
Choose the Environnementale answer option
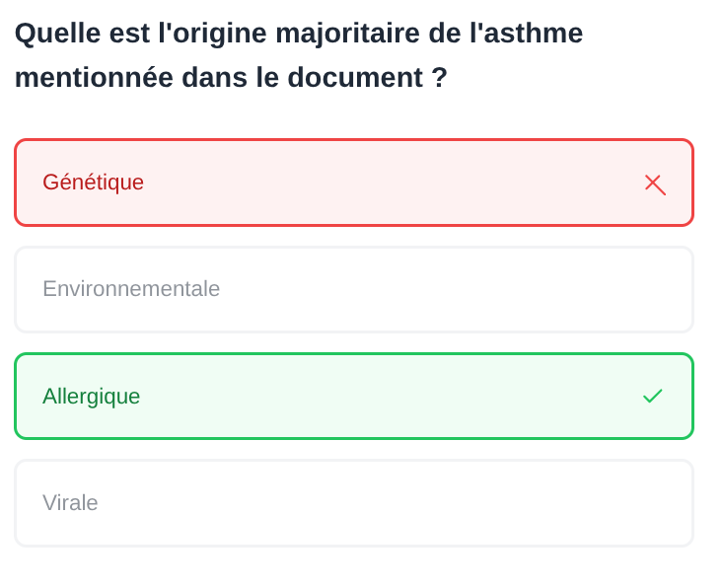click(353, 289)
